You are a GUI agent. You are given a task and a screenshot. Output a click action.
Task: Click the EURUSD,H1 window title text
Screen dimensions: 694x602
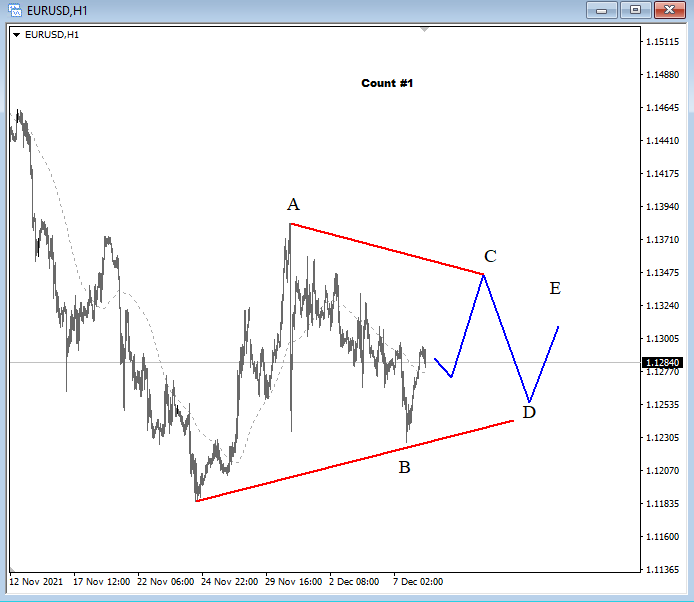pos(57,11)
